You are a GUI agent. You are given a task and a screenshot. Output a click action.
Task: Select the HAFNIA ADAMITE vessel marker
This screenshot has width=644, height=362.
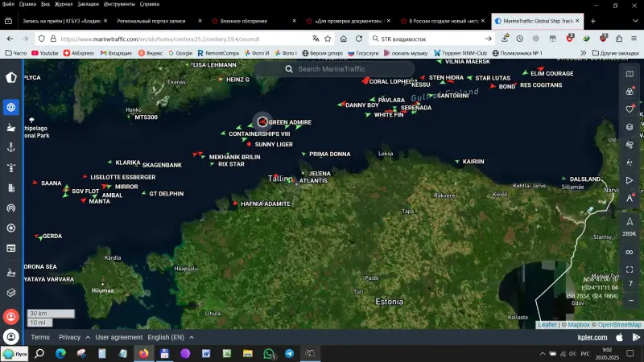(235, 204)
